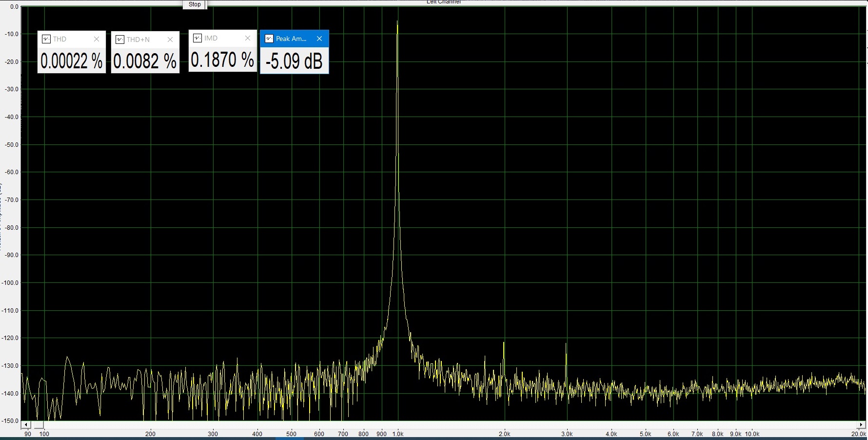868x440 pixels.
Task: Close the THD measurement panel
Action: coord(97,39)
